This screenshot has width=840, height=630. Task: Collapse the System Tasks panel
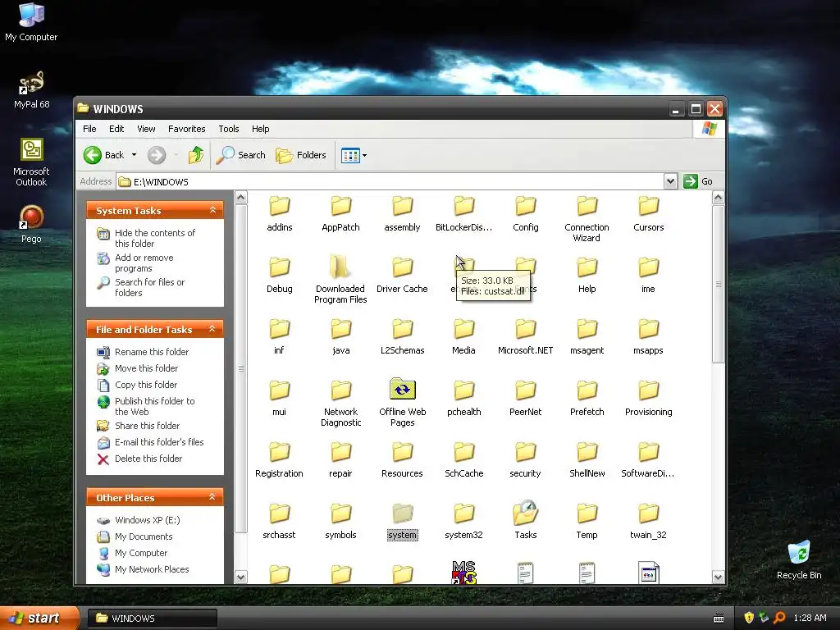(x=212, y=210)
